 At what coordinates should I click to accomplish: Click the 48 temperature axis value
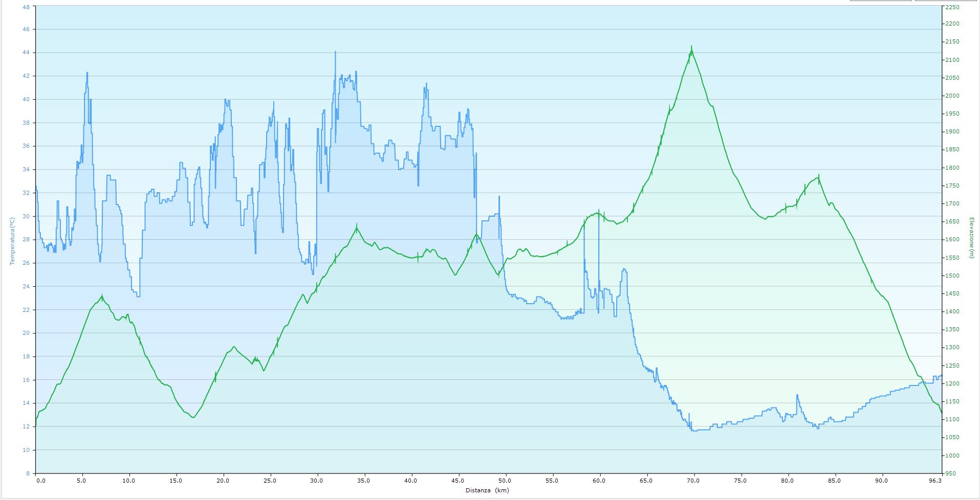pos(27,7)
